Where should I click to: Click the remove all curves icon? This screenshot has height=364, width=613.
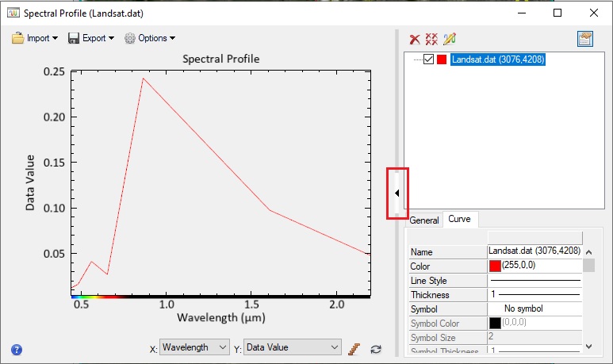click(431, 39)
